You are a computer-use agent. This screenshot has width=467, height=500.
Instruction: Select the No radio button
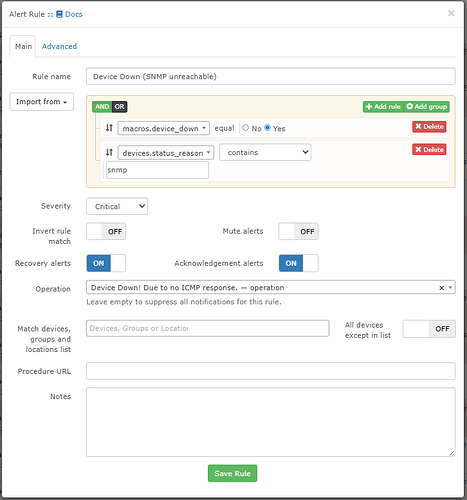(246, 128)
